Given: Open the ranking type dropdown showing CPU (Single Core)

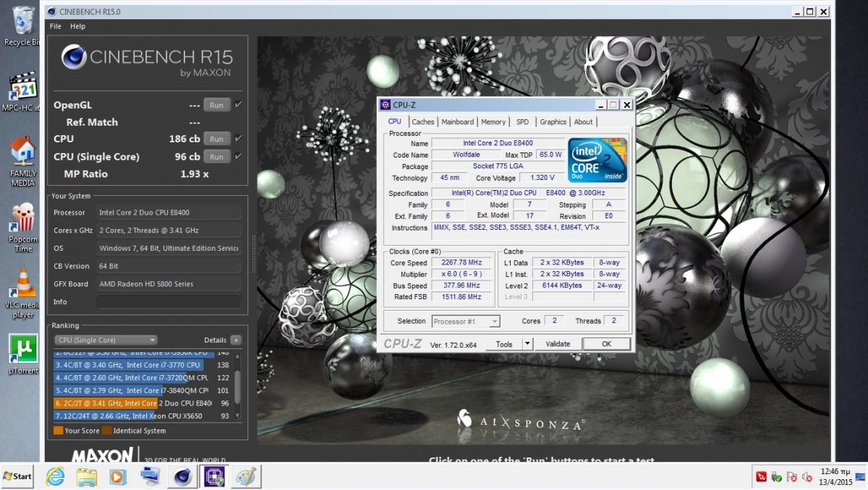Looking at the screenshot, I should tap(106, 340).
